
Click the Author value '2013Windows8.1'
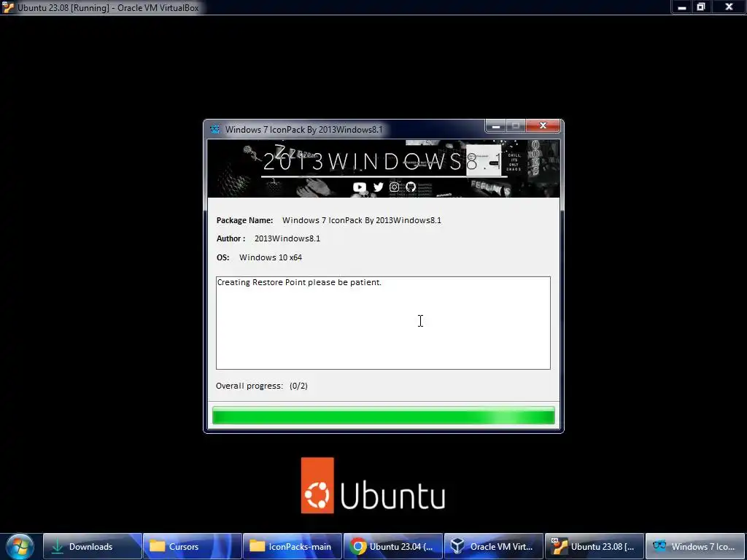click(287, 238)
